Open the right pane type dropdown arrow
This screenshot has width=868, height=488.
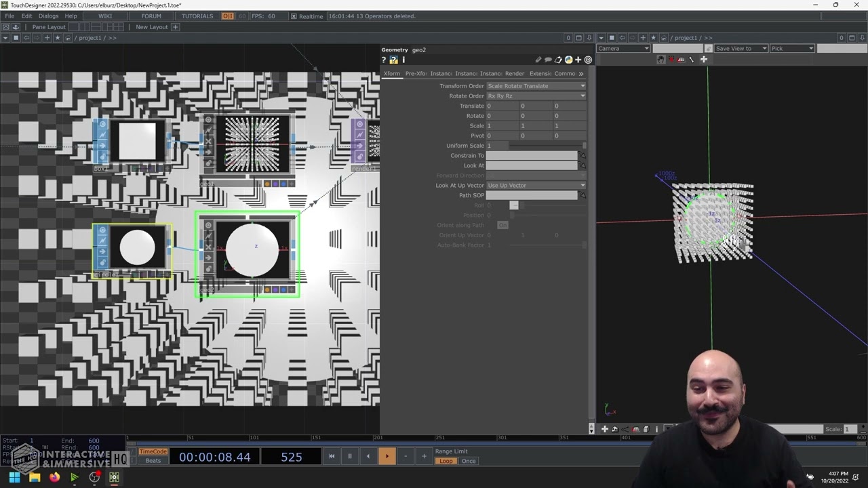coord(601,38)
